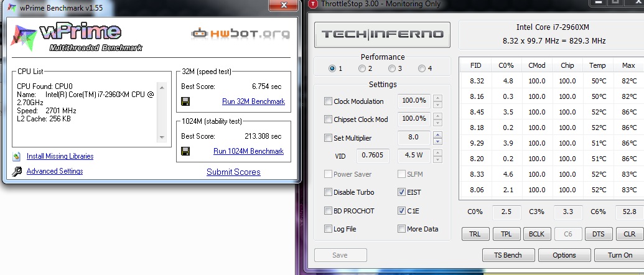Click the wPrime logo icon
The image size is (644, 275).
point(24,38)
